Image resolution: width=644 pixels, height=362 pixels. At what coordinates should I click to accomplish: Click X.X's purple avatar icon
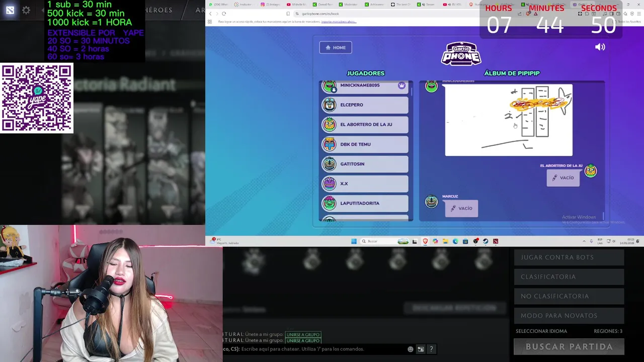[330, 184]
